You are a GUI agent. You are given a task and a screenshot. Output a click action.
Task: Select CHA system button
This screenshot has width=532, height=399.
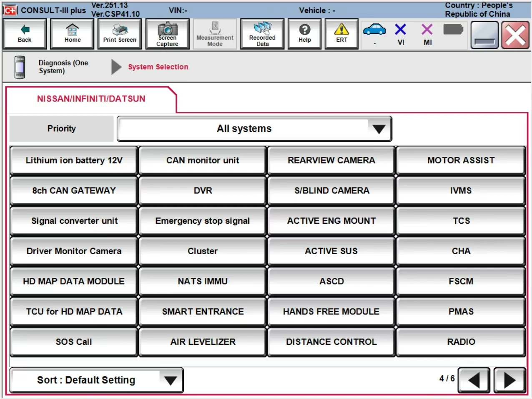click(x=461, y=251)
